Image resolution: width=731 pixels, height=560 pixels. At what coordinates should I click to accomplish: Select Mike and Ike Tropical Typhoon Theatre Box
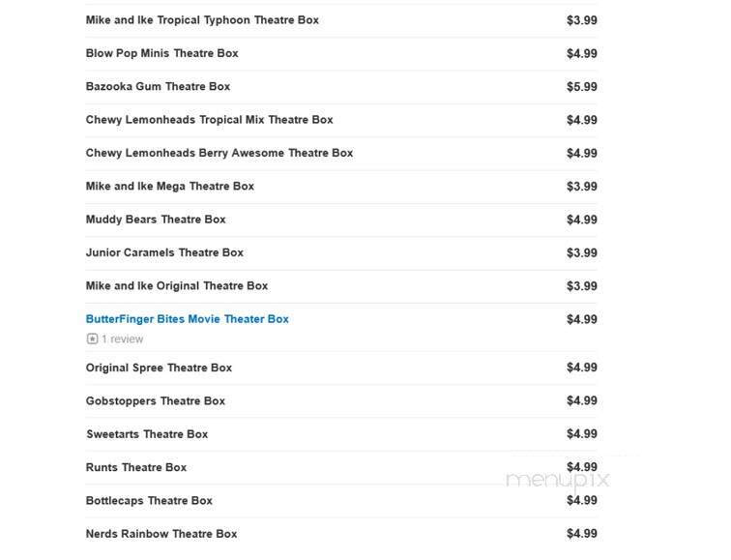click(202, 20)
